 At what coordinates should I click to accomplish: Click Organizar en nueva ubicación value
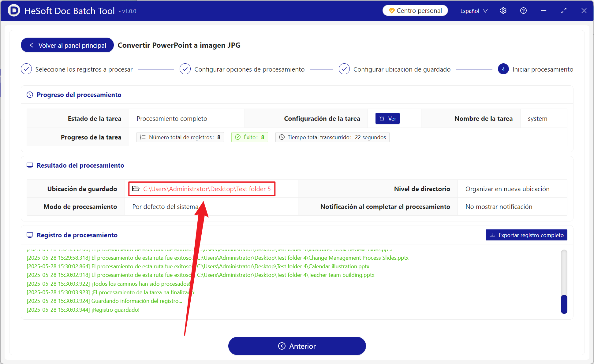click(x=507, y=189)
